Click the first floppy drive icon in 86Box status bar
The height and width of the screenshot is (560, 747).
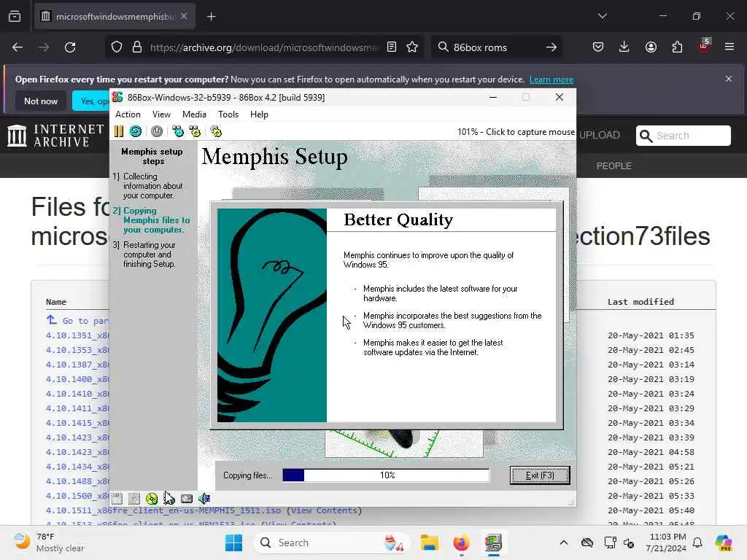click(x=117, y=499)
